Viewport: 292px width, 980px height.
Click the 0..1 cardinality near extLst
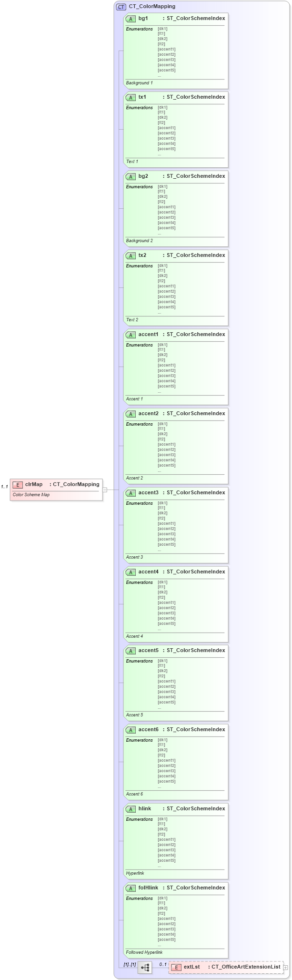163,964
